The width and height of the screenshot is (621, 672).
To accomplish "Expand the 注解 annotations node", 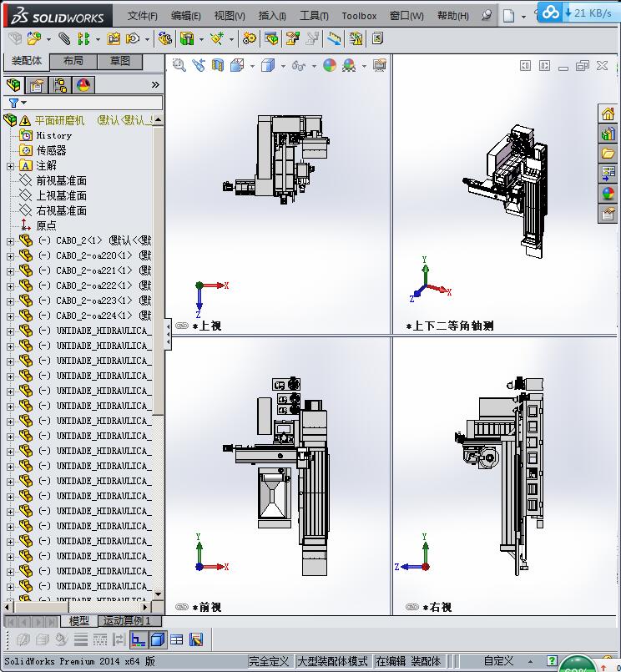I will [x=10, y=166].
